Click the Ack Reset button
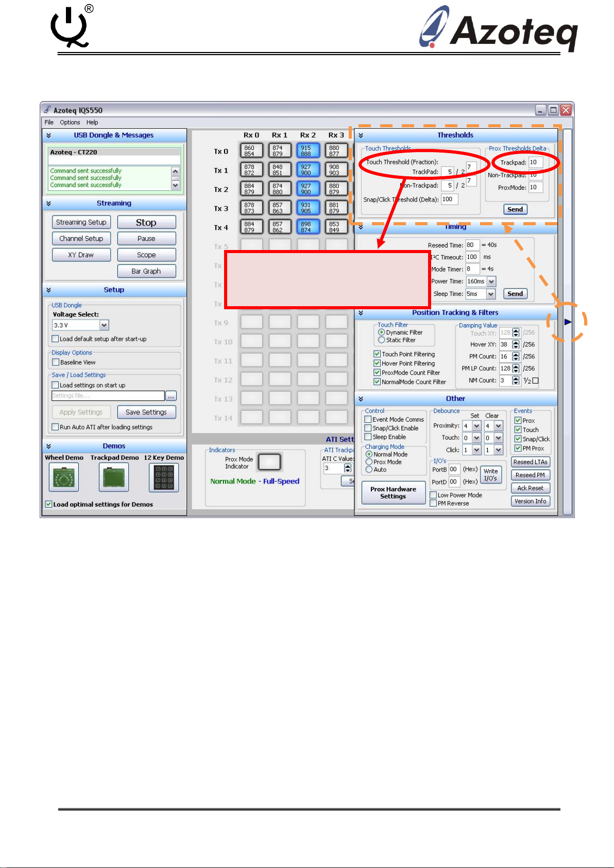Image resolution: width=614 pixels, height=868 pixels. pyautogui.click(x=531, y=488)
